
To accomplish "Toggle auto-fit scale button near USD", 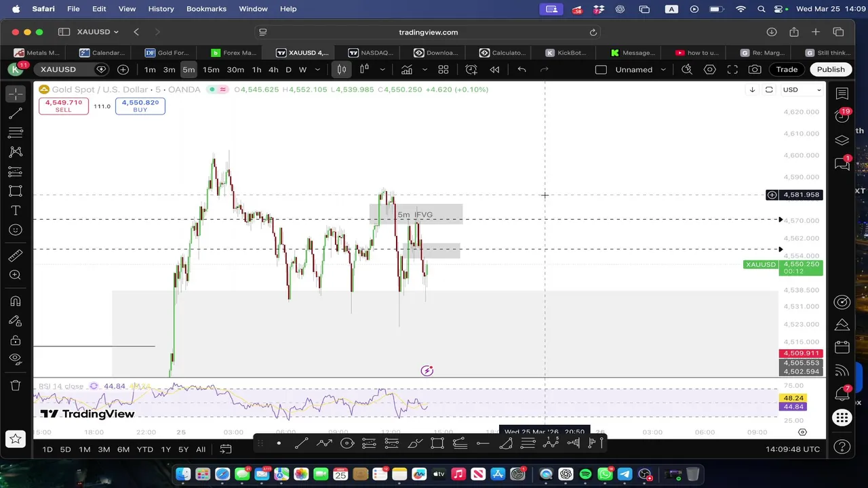I will [769, 89].
